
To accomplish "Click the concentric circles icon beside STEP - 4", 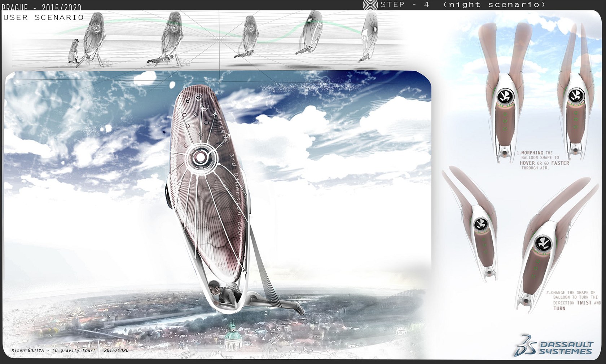I will click(370, 5).
